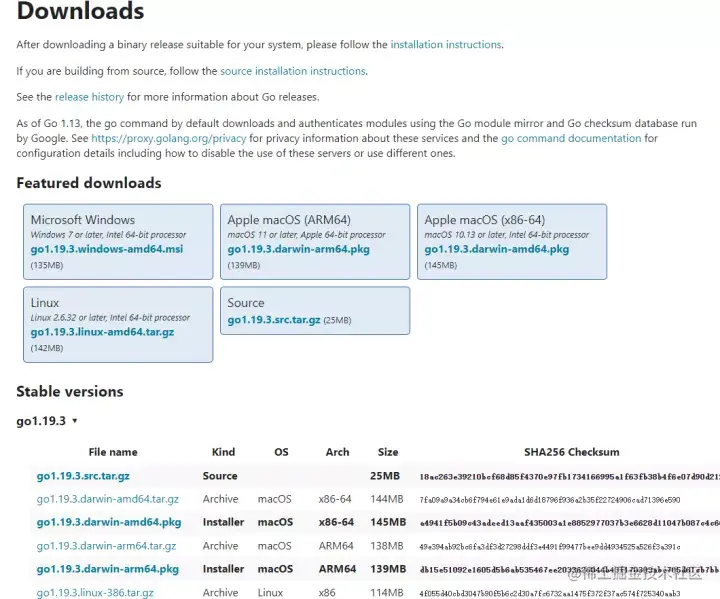The height and width of the screenshot is (599, 720).
Task: Click the OS column header
Action: coord(281,452)
